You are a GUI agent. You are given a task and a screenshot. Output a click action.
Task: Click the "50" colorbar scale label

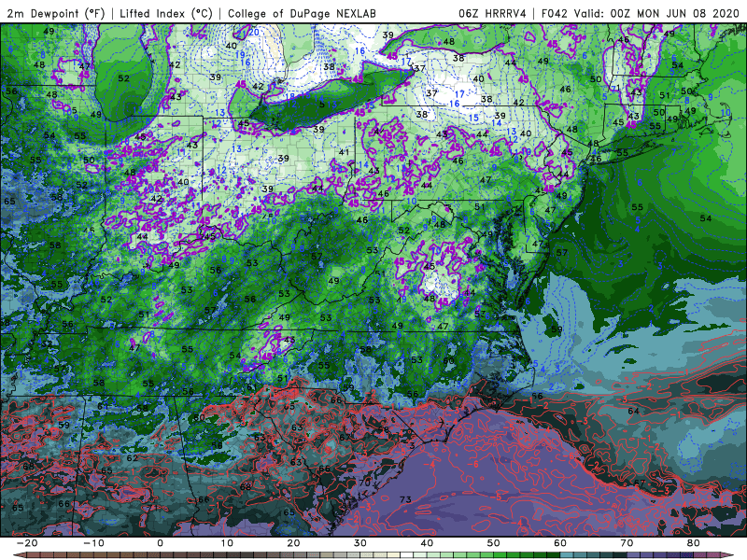tap(494, 543)
